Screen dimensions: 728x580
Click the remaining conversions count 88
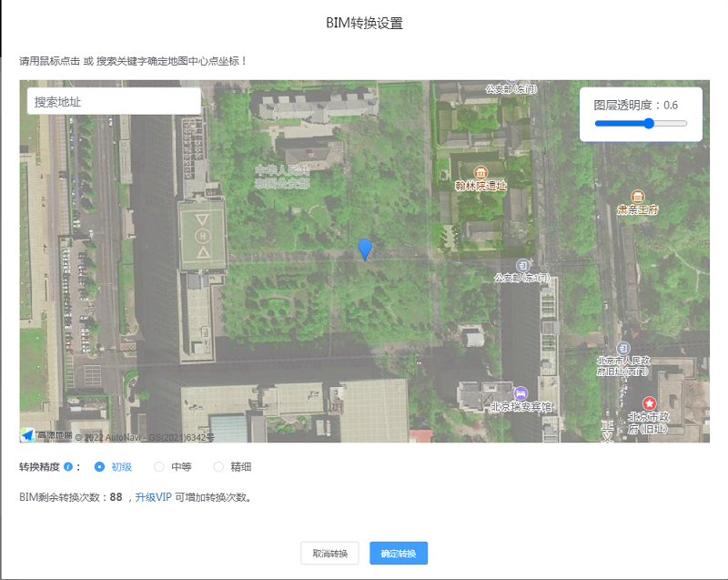point(116,497)
